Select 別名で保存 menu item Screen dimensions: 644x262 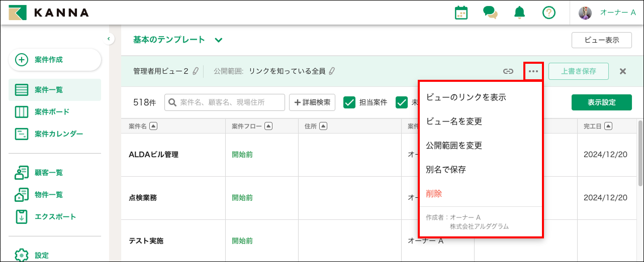pos(446,170)
